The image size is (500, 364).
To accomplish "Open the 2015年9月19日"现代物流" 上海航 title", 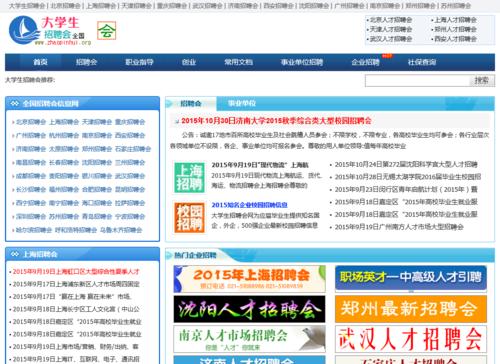I will 260,165.
